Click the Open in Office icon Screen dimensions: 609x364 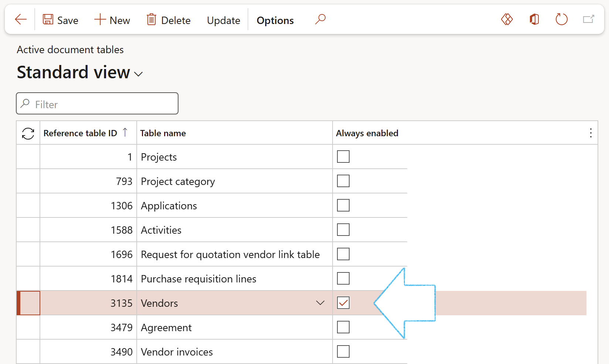[x=534, y=19]
